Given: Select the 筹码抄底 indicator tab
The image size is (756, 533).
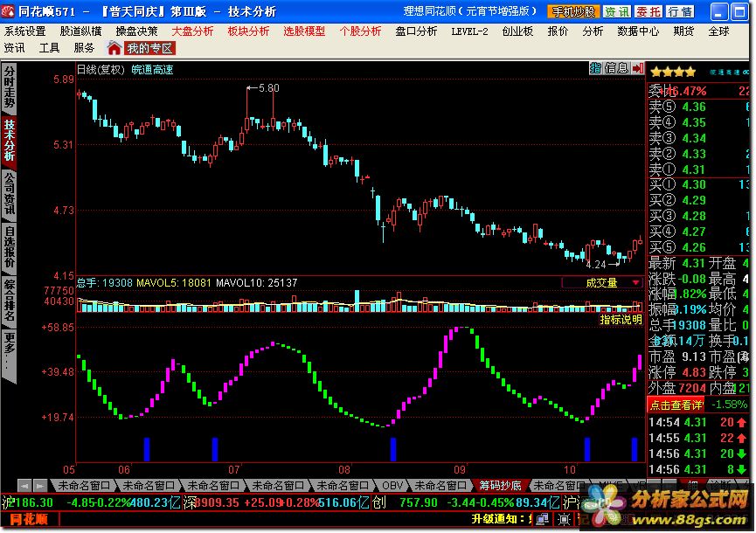Looking at the screenshot, I should pos(500,486).
